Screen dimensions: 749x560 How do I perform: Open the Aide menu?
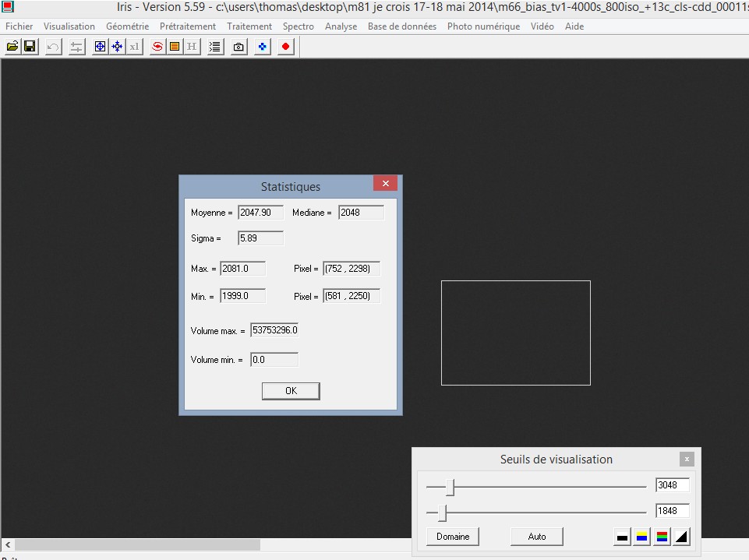(574, 26)
